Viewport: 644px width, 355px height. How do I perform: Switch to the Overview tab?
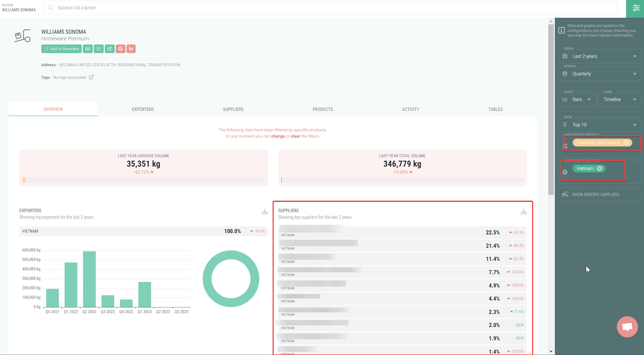click(53, 109)
